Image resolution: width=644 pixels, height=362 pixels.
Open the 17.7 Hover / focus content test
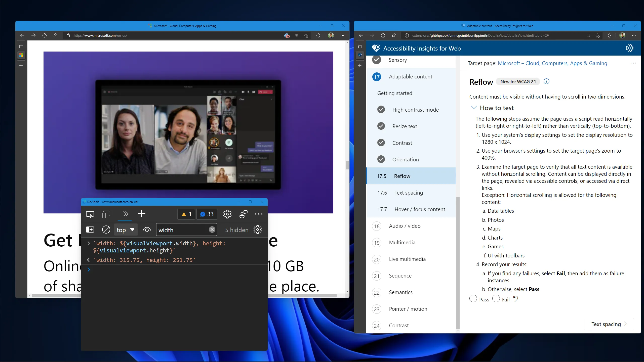click(x=419, y=209)
